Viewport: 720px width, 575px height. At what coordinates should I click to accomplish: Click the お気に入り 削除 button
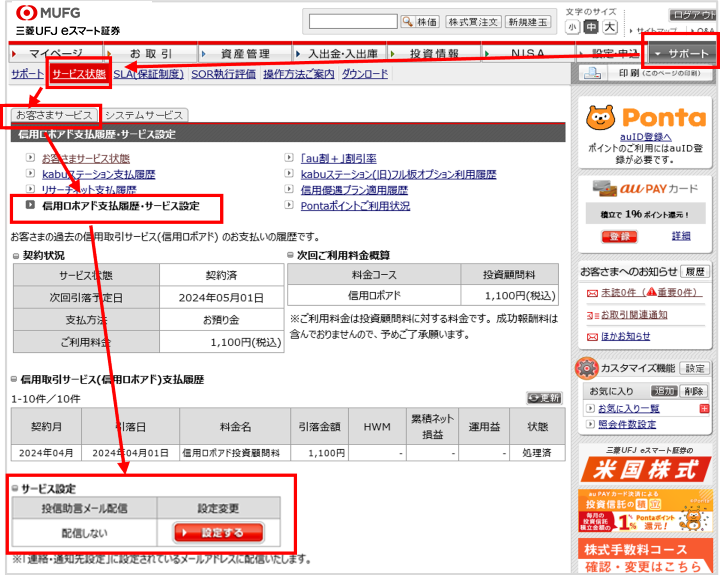pyautogui.click(x=693, y=391)
